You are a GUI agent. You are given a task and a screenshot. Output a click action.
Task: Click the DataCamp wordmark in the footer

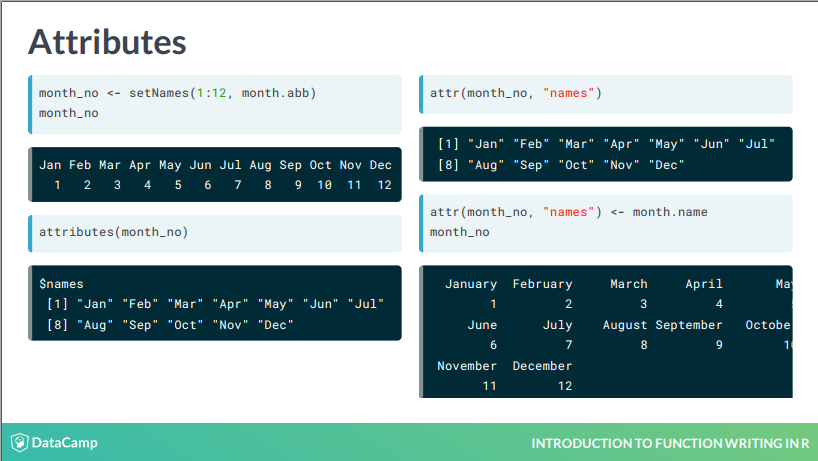[64, 443]
